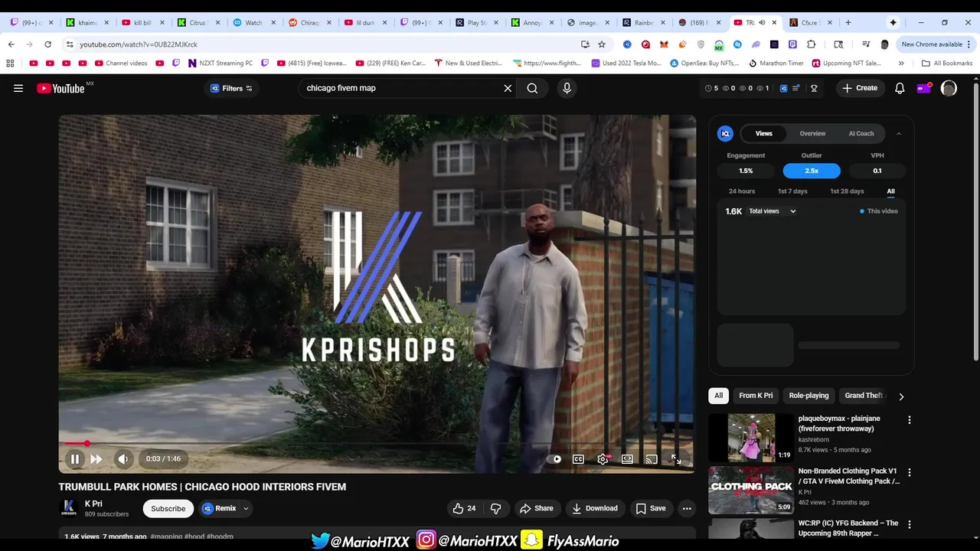Filter related videos by From K Pri
The height and width of the screenshot is (551, 980).
[x=756, y=396]
